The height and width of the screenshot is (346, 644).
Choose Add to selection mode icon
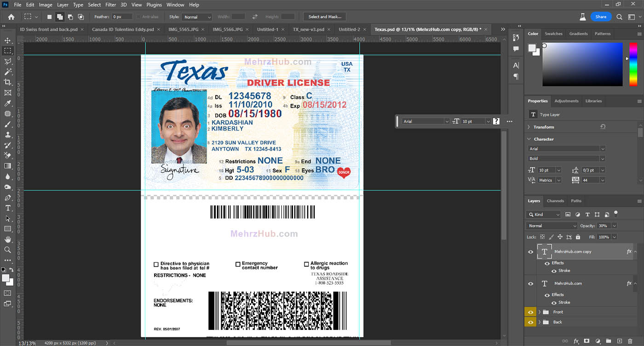click(60, 17)
